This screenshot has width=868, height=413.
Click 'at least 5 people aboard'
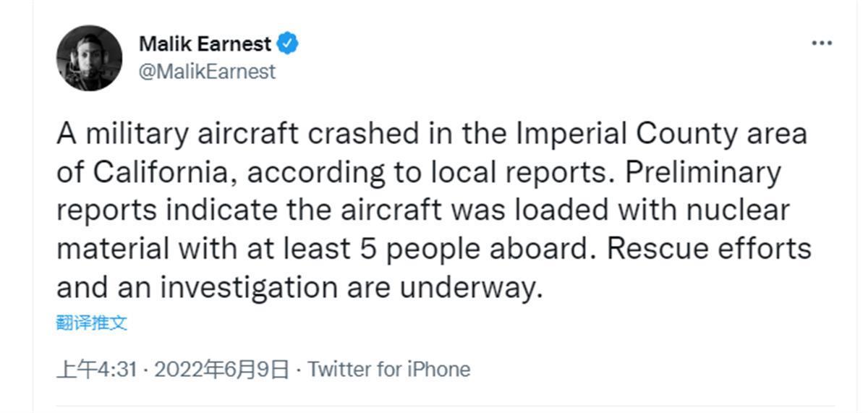coord(448,250)
